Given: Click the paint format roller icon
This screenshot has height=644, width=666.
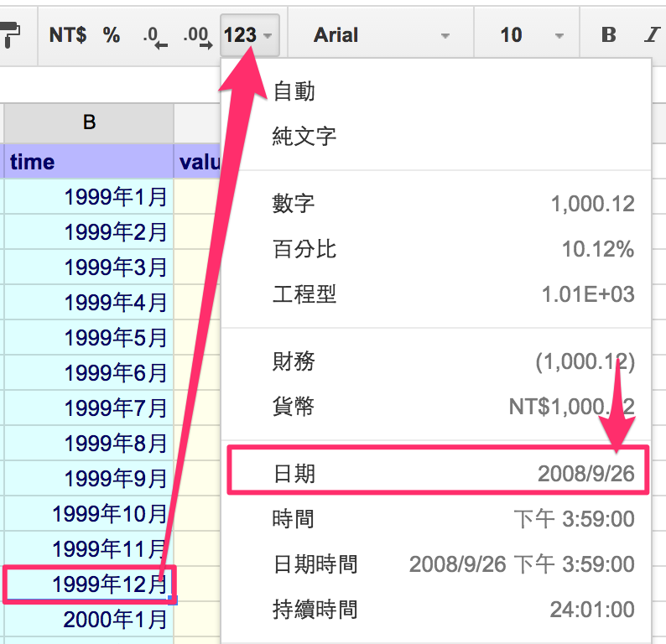Looking at the screenshot, I should 9,35.
